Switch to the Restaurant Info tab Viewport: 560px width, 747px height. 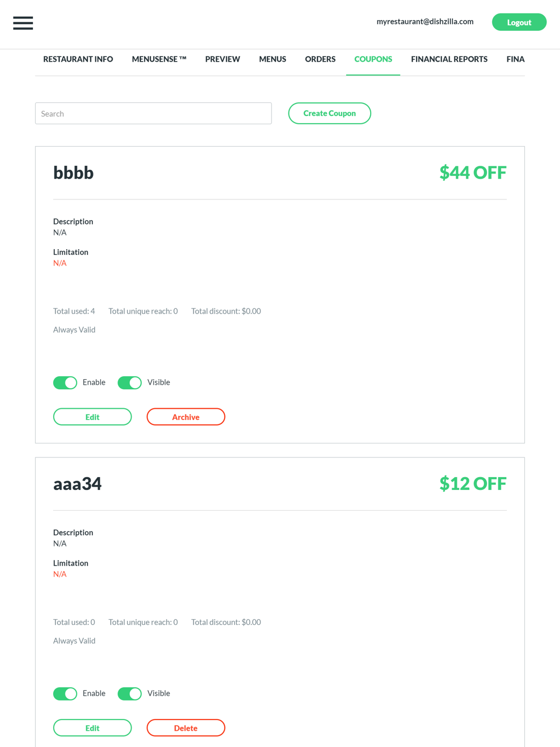(x=78, y=59)
